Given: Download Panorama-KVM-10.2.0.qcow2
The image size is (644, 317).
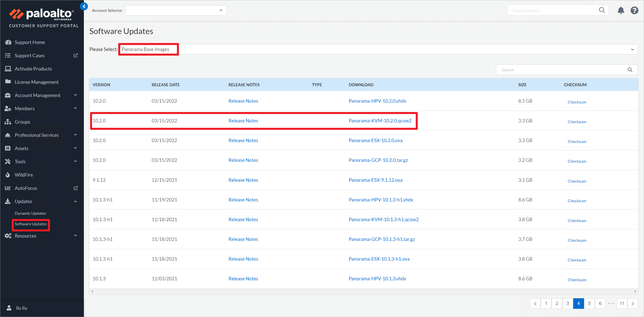Looking at the screenshot, I should click(380, 120).
